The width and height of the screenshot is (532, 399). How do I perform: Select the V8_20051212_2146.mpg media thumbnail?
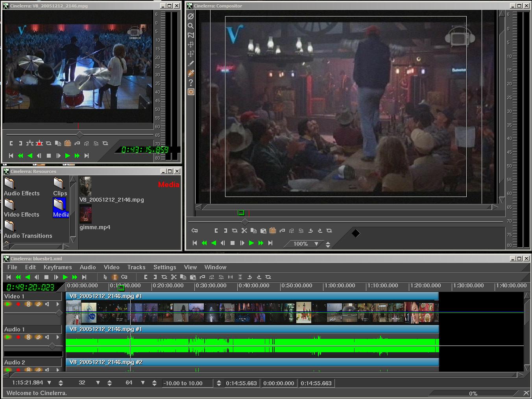85,186
